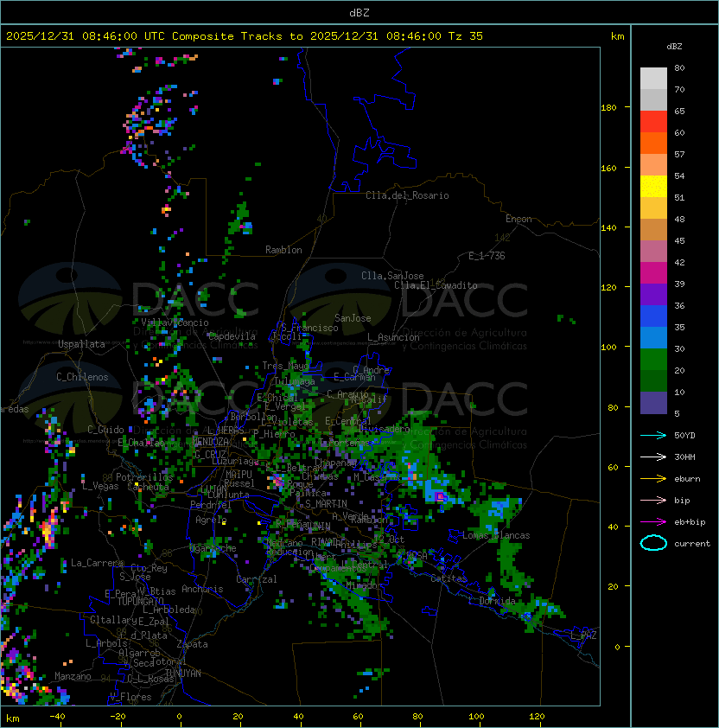The image size is (719, 728).
Task: Select the 30 dBZ green color swatch
Action: click(653, 359)
